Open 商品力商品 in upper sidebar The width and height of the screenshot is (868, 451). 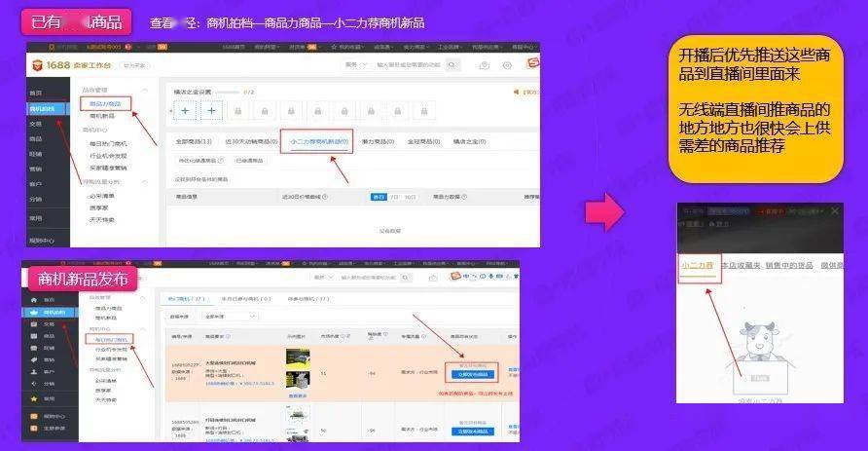tap(105, 103)
